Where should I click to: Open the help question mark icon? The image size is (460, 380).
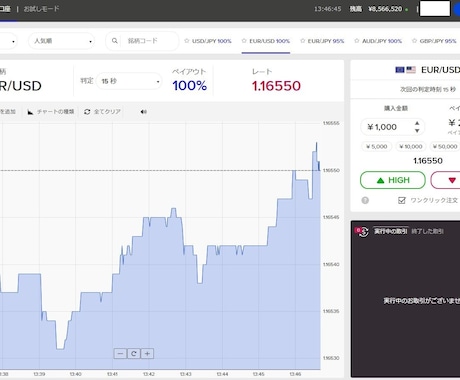[365, 200]
